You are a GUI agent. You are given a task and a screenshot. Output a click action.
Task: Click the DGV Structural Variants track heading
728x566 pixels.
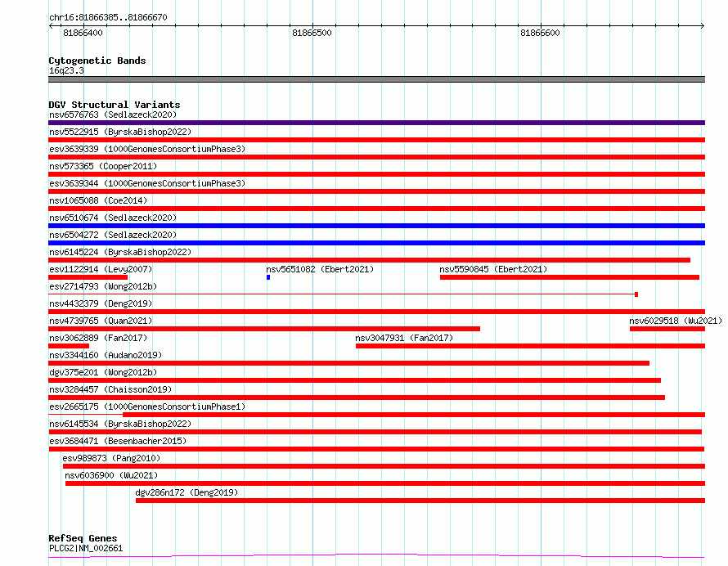click(115, 105)
